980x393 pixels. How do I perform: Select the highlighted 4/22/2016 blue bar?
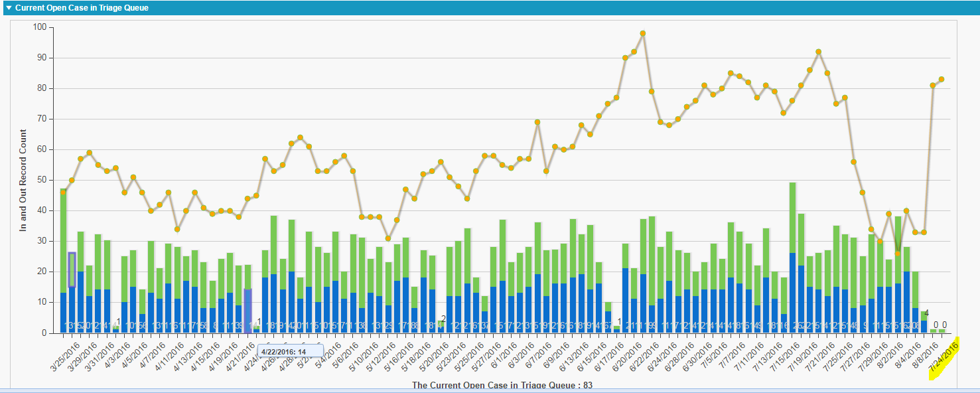pyautogui.click(x=247, y=311)
